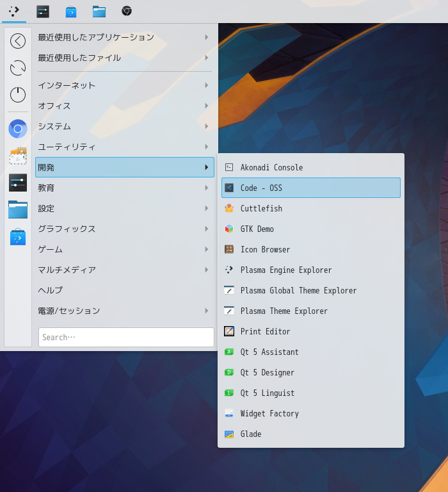Screen dimensions: 448x492
Task: Launch Qt 5 Linguist entry text
Action: pyautogui.click(x=268, y=393)
